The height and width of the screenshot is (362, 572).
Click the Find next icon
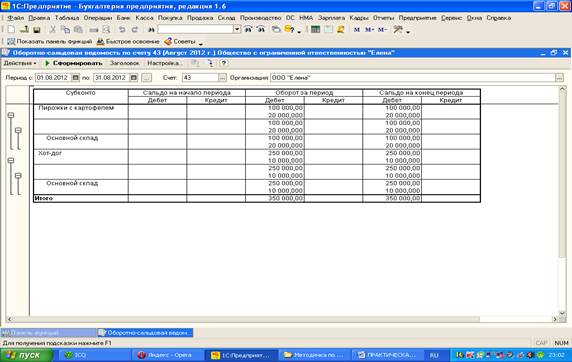click(x=248, y=30)
